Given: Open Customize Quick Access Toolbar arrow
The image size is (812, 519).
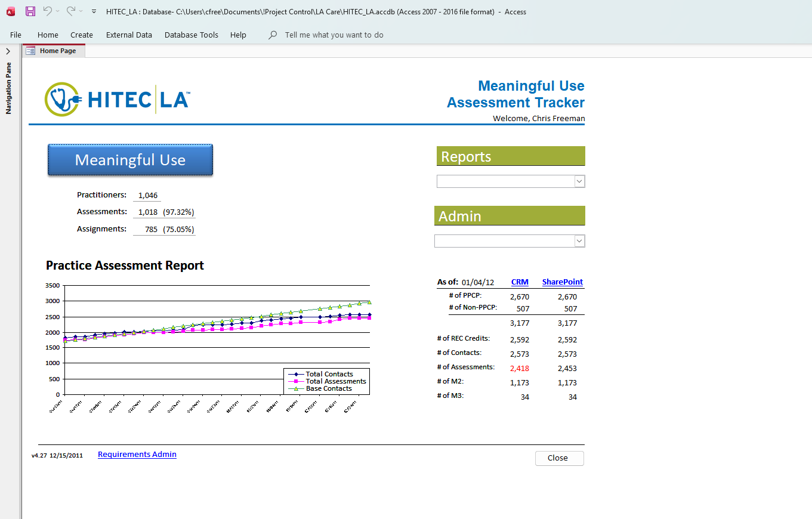Looking at the screenshot, I should pyautogui.click(x=94, y=11).
